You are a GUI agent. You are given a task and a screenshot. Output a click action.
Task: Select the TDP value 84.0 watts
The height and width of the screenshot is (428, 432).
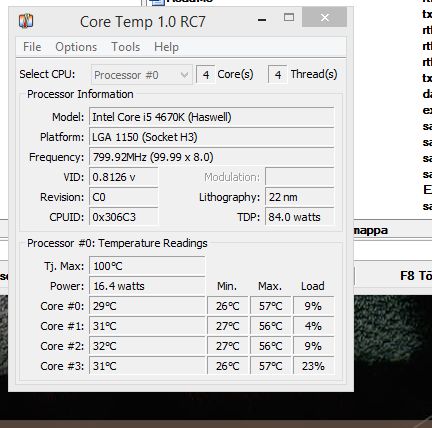pyautogui.click(x=300, y=217)
